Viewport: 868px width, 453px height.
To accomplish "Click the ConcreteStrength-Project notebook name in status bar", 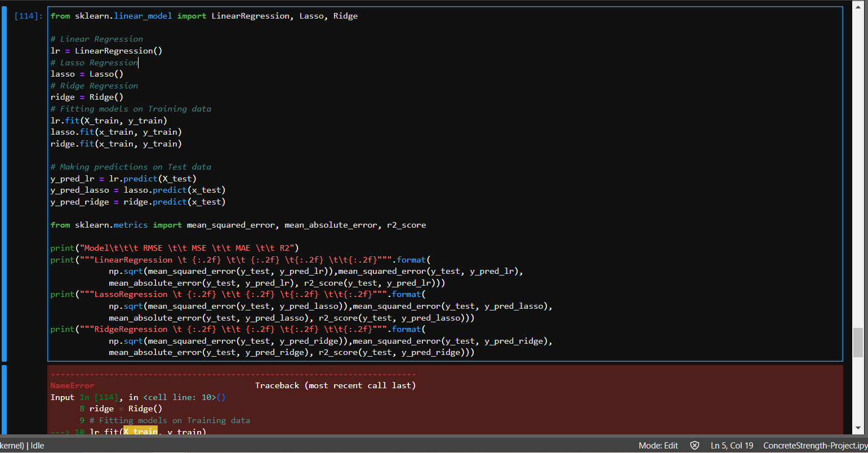I will 815,446.
